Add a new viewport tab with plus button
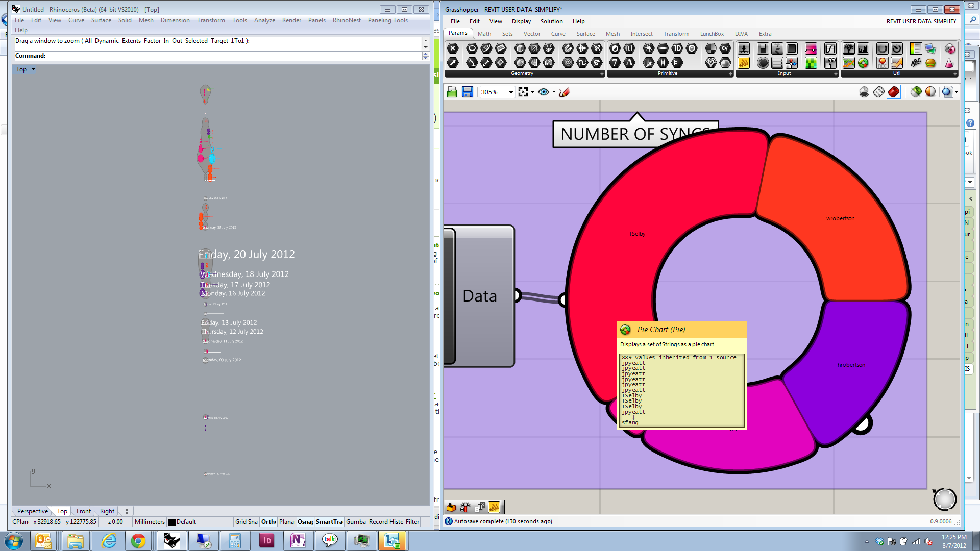The image size is (980, 551). coord(127,511)
